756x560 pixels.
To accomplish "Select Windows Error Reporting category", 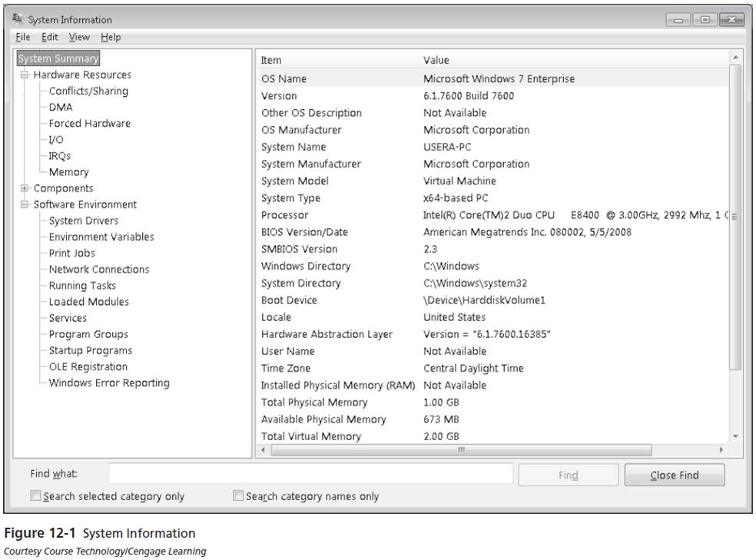I will coord(109,383).
